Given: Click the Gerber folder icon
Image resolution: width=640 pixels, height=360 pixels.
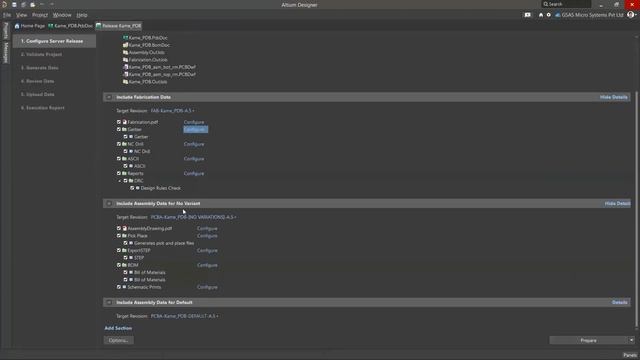Looking at the screenshot, I should pyautogui.click(x=124, y=129).
